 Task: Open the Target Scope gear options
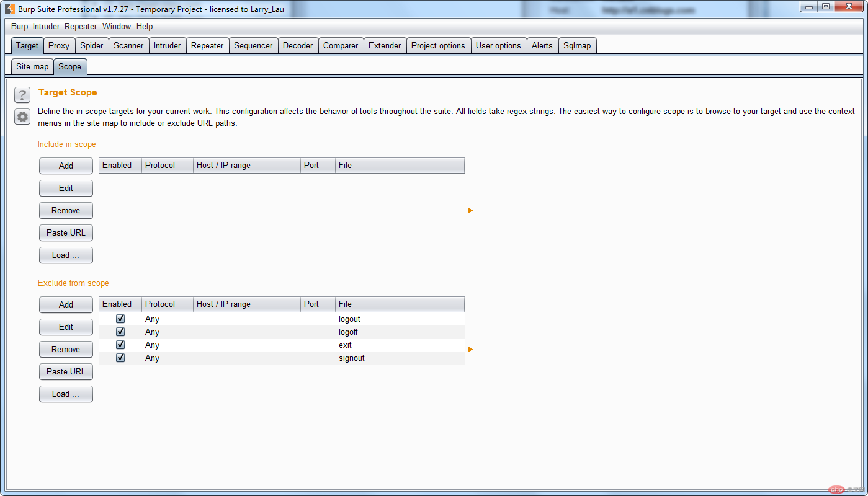[22, 117]
